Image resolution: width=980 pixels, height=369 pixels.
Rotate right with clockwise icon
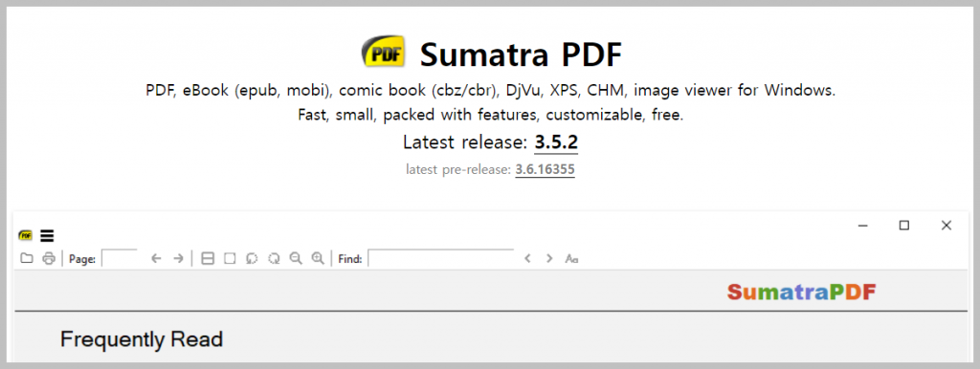(274, 258)
